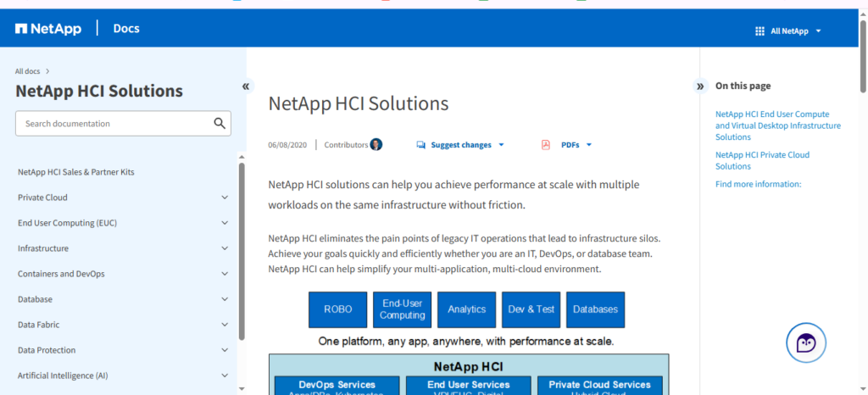Click the Contributors label

pyautogui.click(x=346, y=145)
